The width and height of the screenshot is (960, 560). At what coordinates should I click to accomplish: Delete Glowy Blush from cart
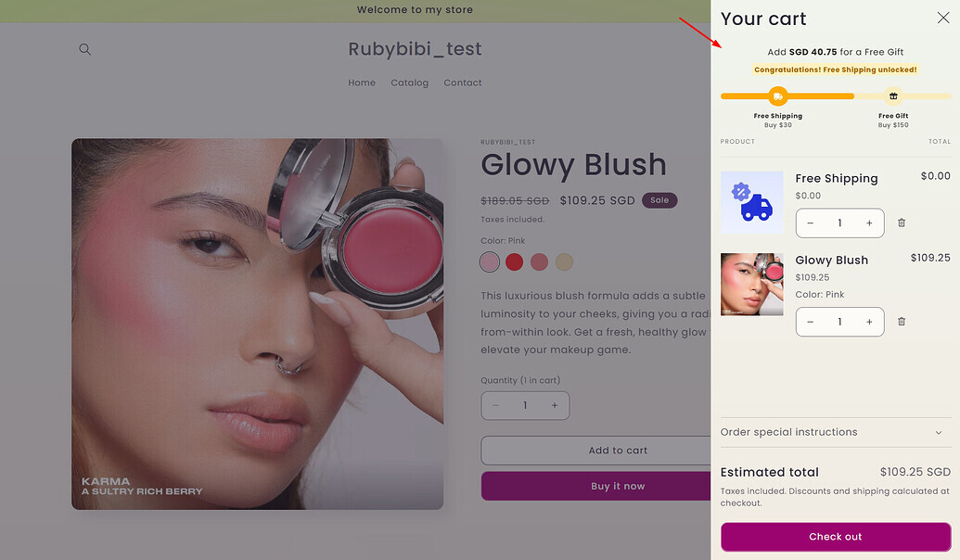point(902,322)
